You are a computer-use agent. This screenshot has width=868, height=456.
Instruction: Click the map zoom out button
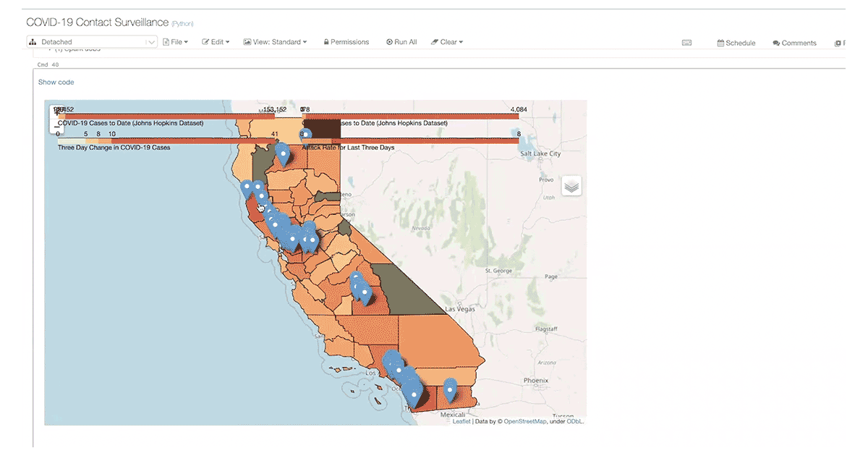click(57, 126)
